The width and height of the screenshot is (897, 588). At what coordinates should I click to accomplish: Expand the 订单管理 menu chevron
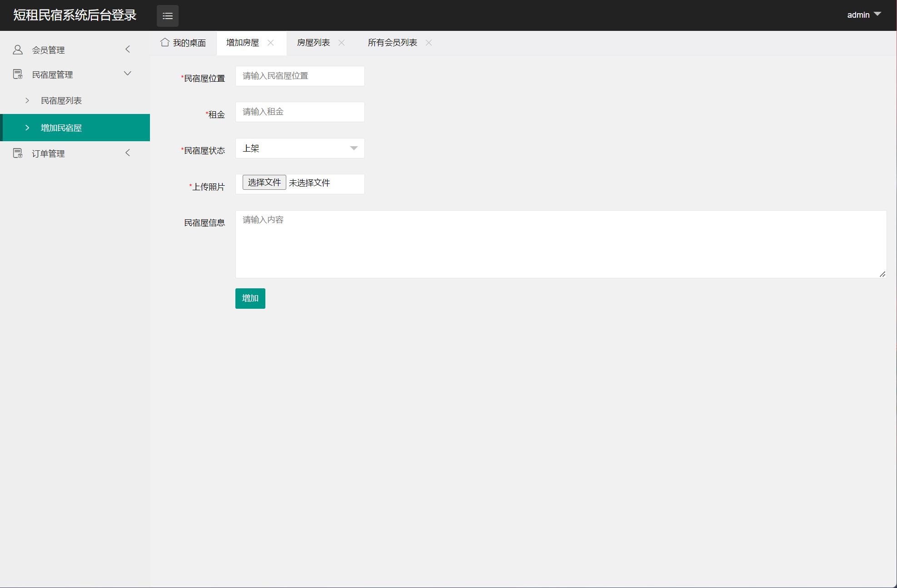point(128,153)
